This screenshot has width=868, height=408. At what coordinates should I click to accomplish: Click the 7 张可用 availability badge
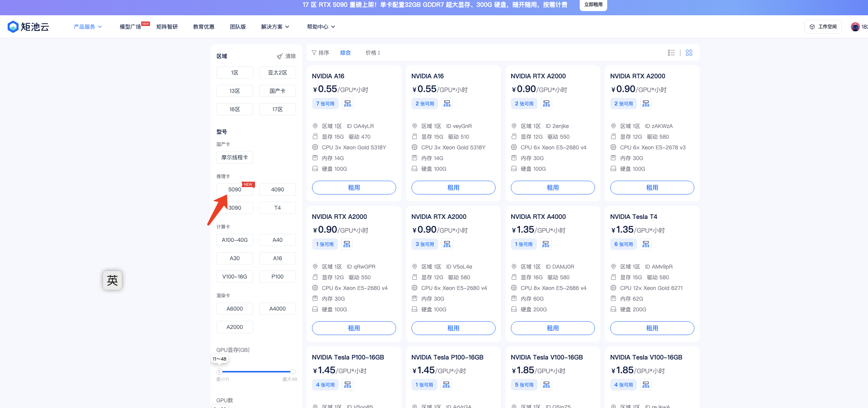tap(325, 104)
